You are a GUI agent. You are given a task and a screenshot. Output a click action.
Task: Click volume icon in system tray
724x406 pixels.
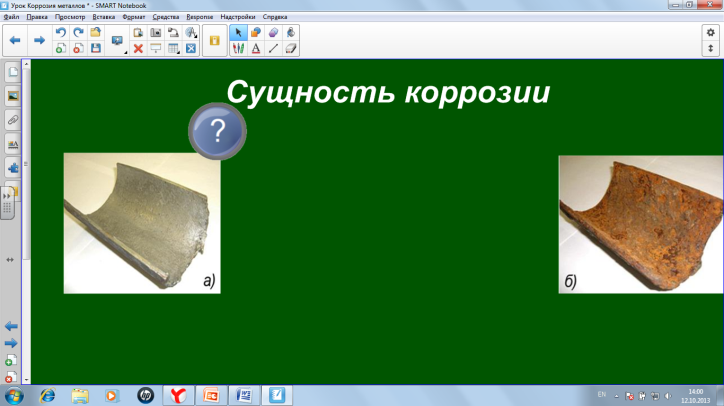point(668,396)
